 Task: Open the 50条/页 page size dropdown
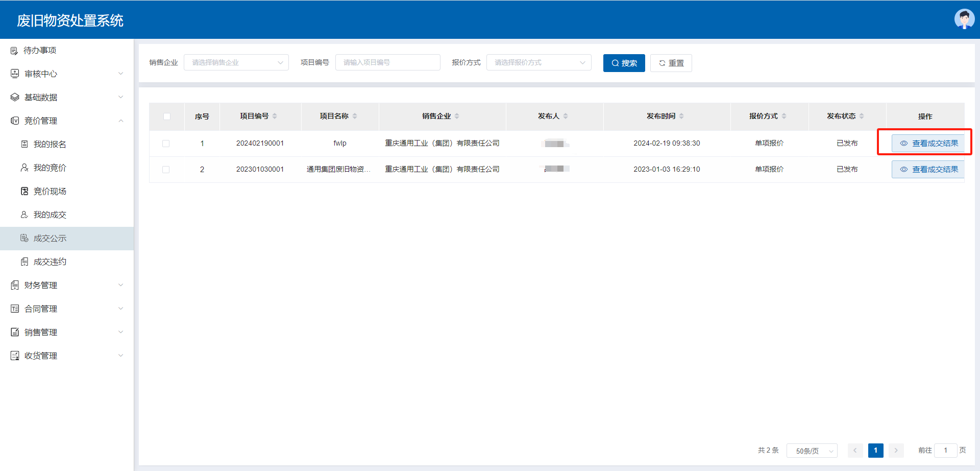click(x=812, y=451)
